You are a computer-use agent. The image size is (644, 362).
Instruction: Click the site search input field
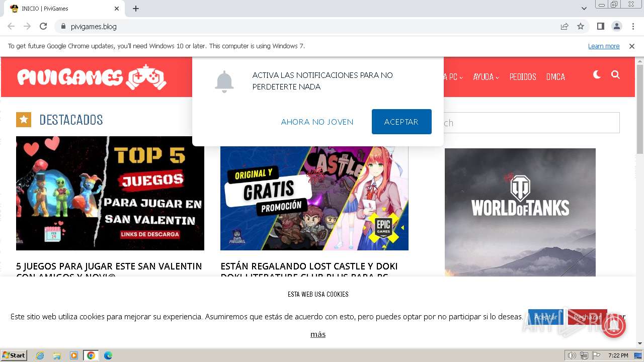tap(531, 123)
